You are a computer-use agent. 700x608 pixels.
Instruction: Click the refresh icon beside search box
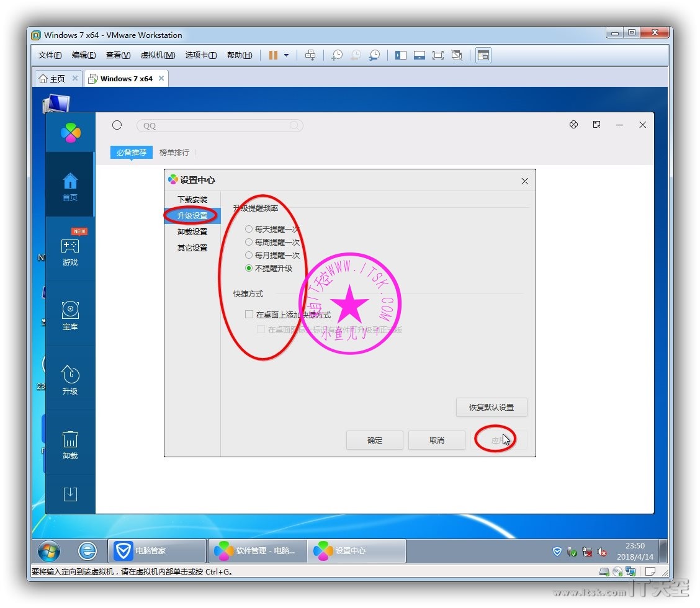117,125
